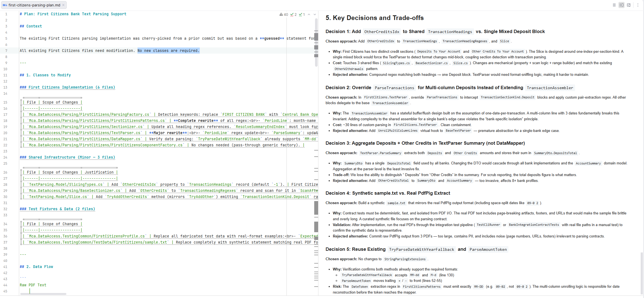Image resolution: width=644 pixels, height=298 pixels.
Task: Click '### First Citizens Implementation (6 files)' line
Action: tap(68, 87)
